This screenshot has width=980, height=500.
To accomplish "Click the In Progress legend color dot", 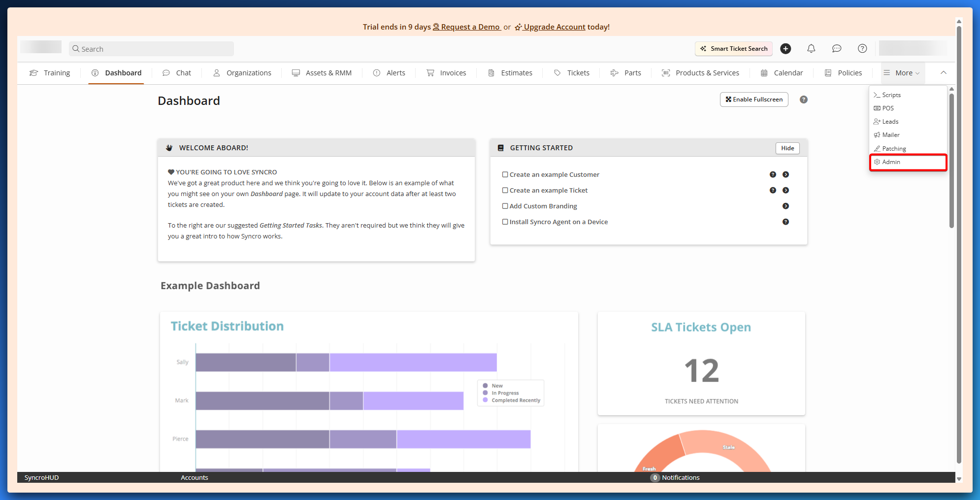I will [485, 393].
